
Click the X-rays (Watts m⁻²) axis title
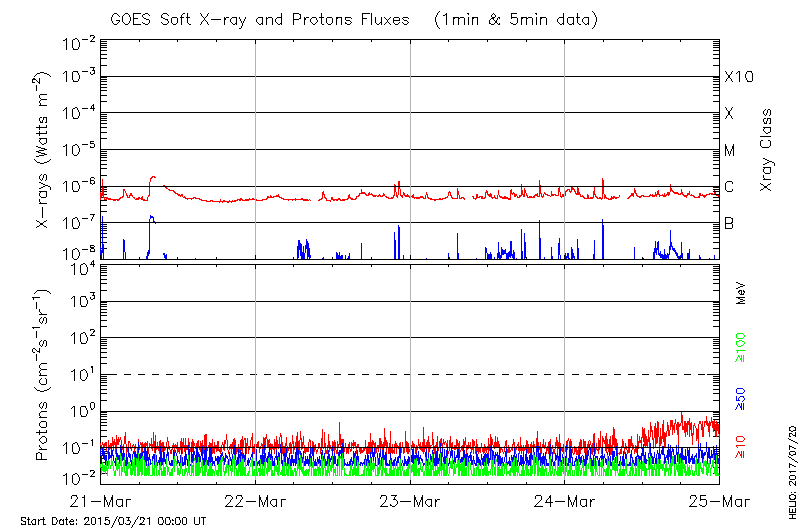[x=44, y=149]
